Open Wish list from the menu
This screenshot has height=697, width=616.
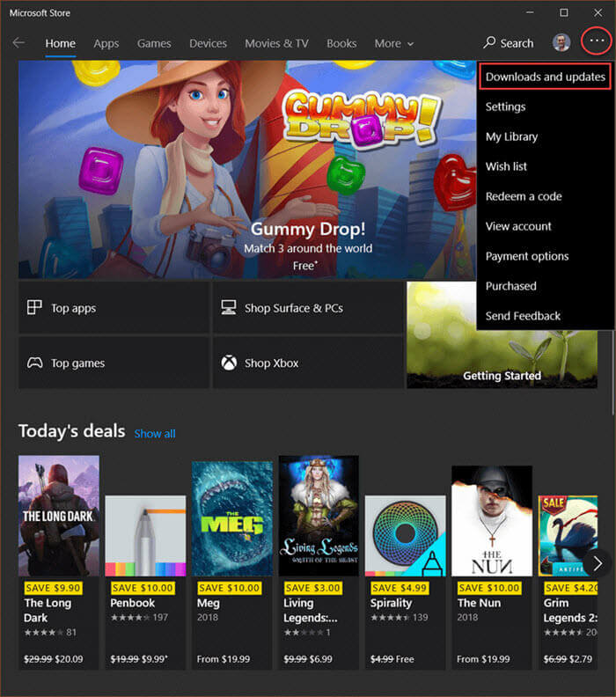[546, 166]
